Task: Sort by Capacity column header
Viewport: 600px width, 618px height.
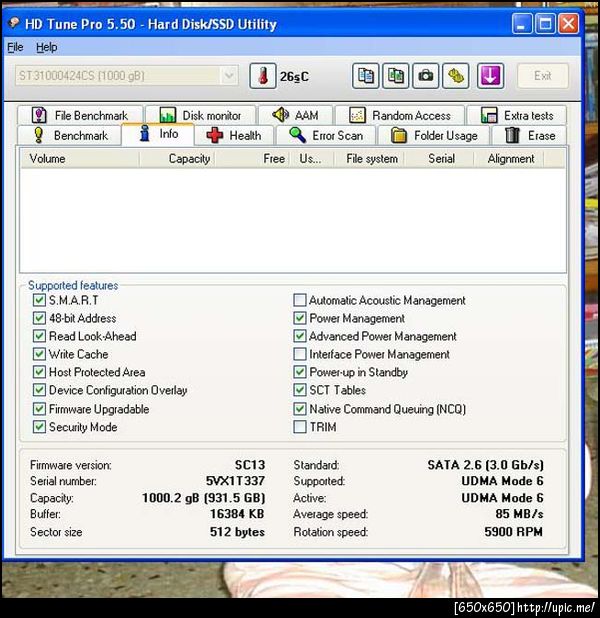Action: (x=177, y=159)
